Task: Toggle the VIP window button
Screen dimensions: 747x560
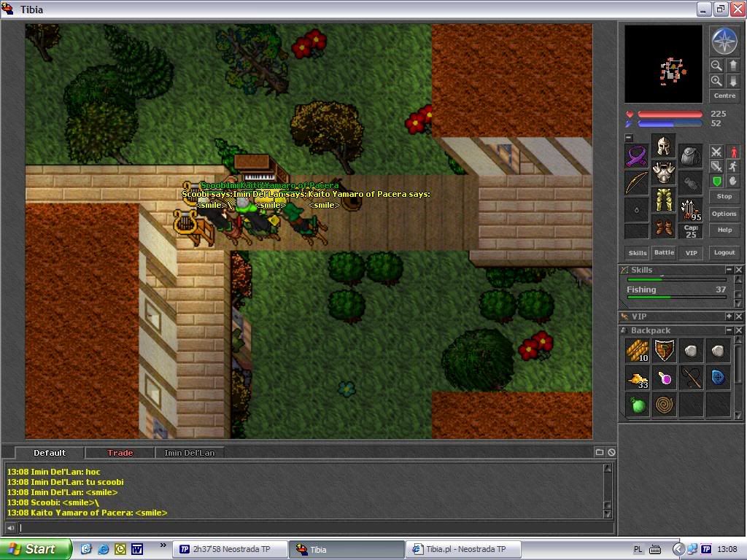Action: point(691,253)
